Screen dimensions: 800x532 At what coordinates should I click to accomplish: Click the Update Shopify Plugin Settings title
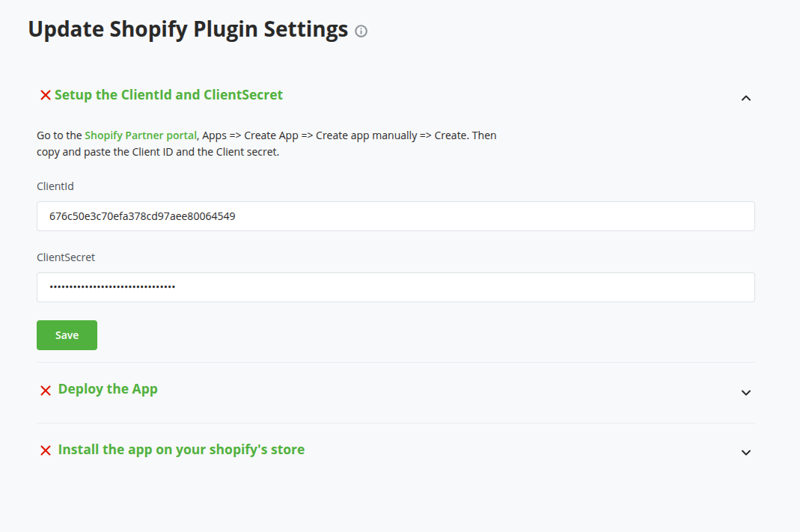pos(187,29)
